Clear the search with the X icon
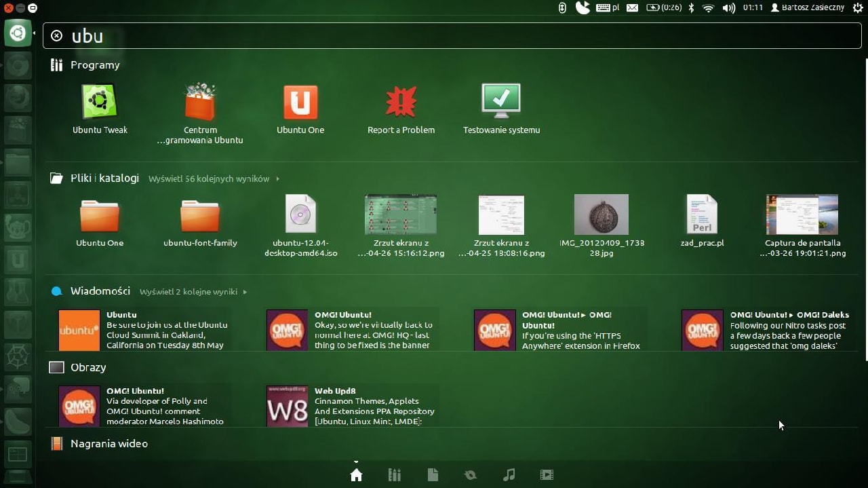The width and height of the screenshot is (868, 488). click(x=57, y=36)
